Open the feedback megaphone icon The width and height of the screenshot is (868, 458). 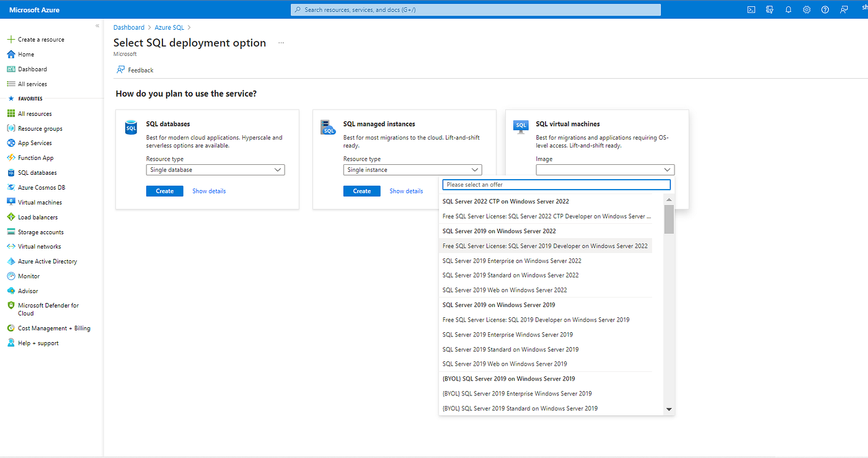point(844,9)
